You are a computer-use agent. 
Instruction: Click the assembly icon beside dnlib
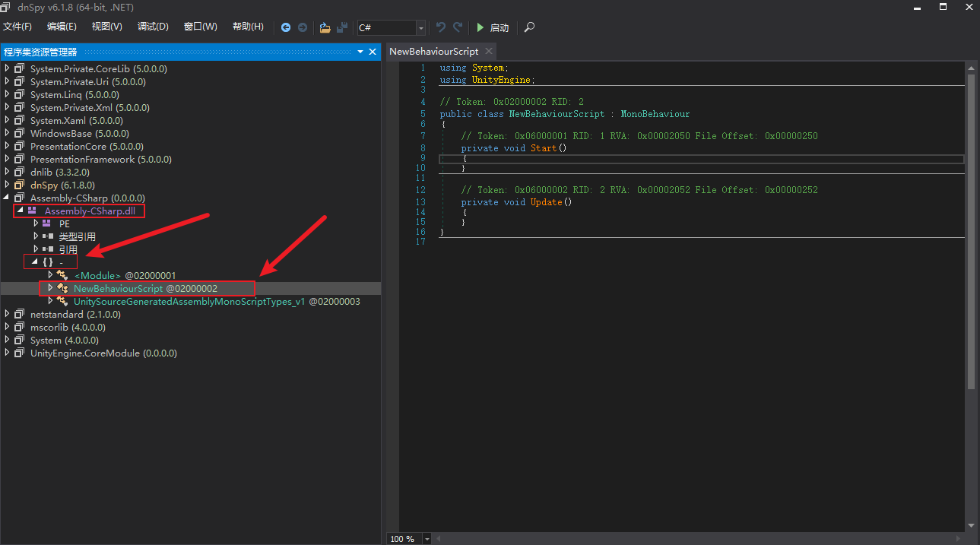(20, 172)
